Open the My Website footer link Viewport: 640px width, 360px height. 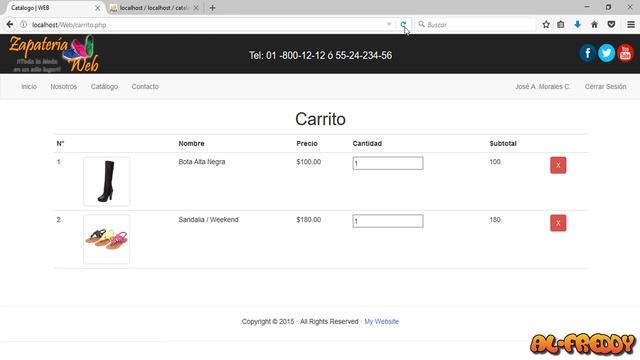tap(382, 322)
